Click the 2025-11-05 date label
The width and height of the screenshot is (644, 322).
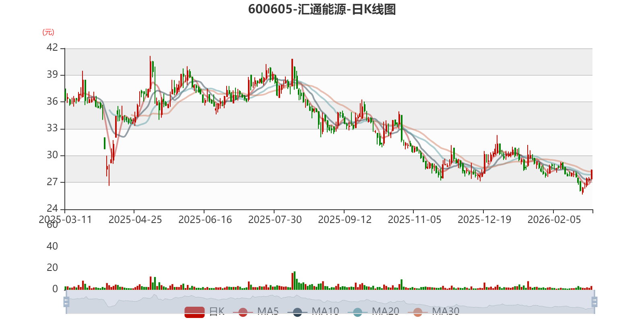tap(415, 220)
